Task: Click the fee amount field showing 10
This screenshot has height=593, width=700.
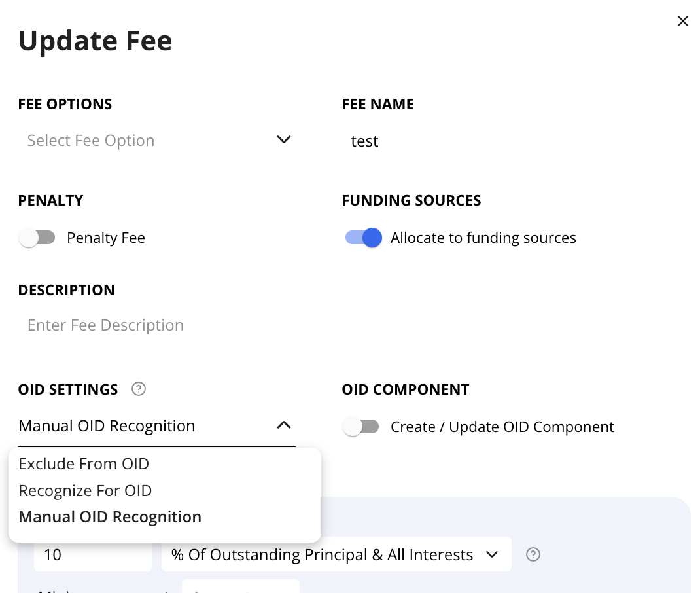Action: [93, 554]
